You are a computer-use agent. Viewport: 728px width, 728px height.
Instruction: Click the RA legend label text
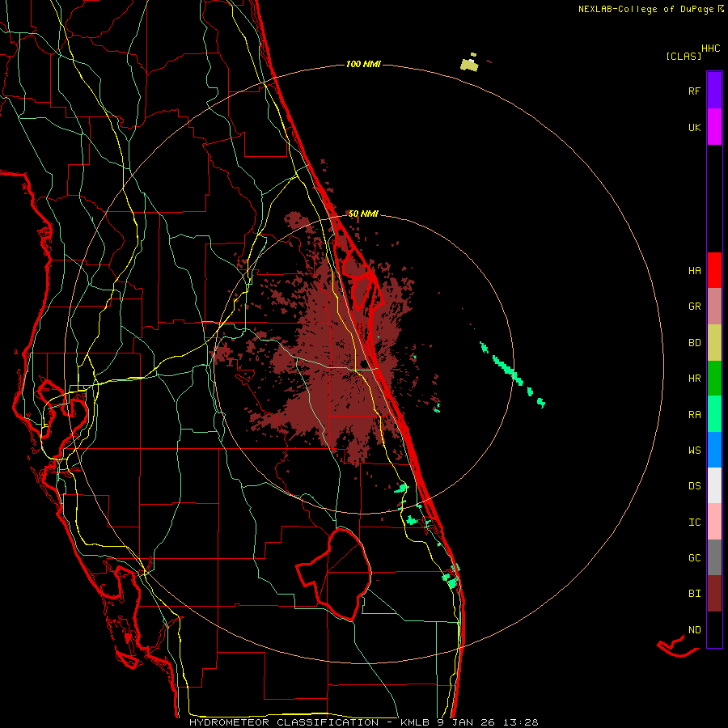click(694, 415)
